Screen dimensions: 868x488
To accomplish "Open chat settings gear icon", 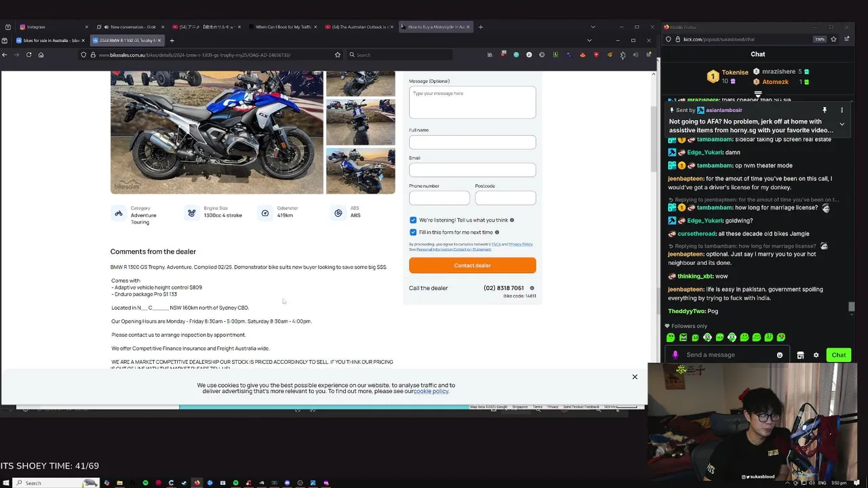I will pos(816,355).
